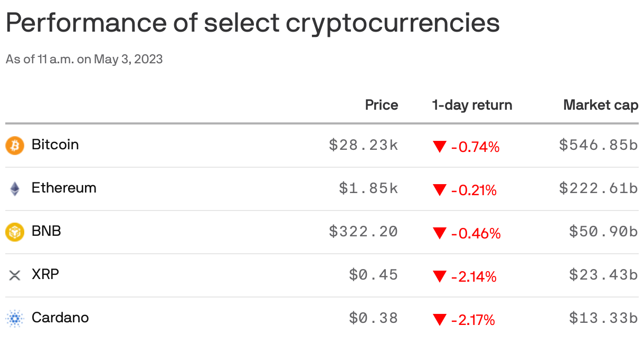Click the Bitcoin price $28.23k
The width and height of the screenshot is (644, 345).
364,145
